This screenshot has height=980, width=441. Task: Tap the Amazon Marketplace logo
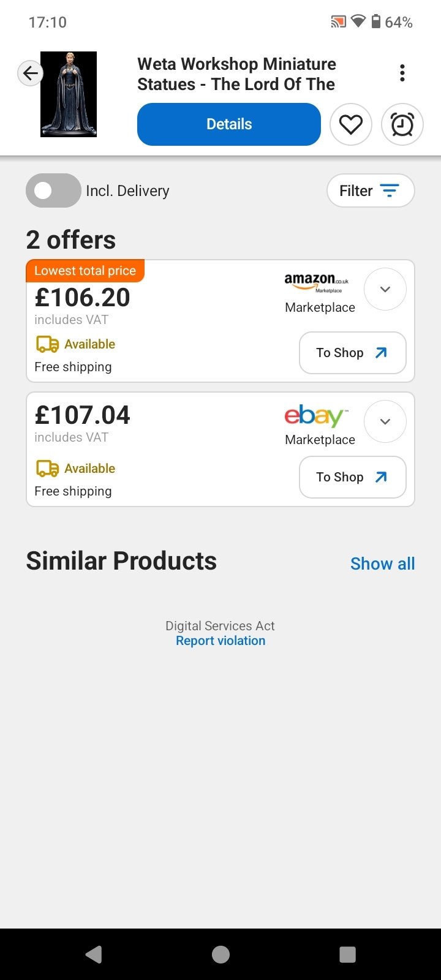coord(317,282)
